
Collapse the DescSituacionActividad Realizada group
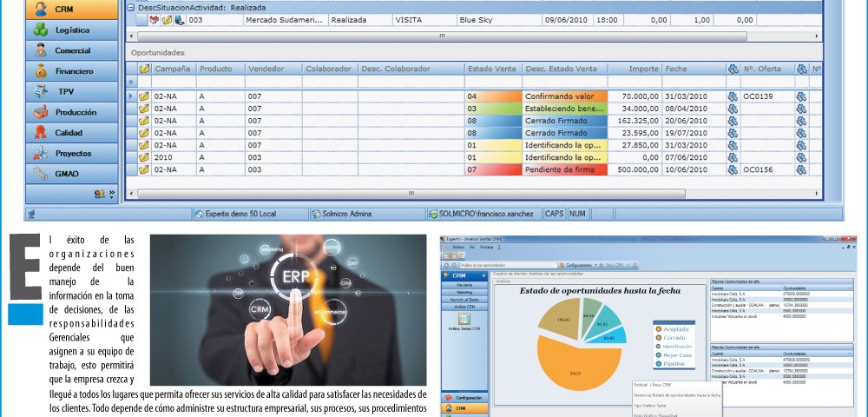click(130, 7)
